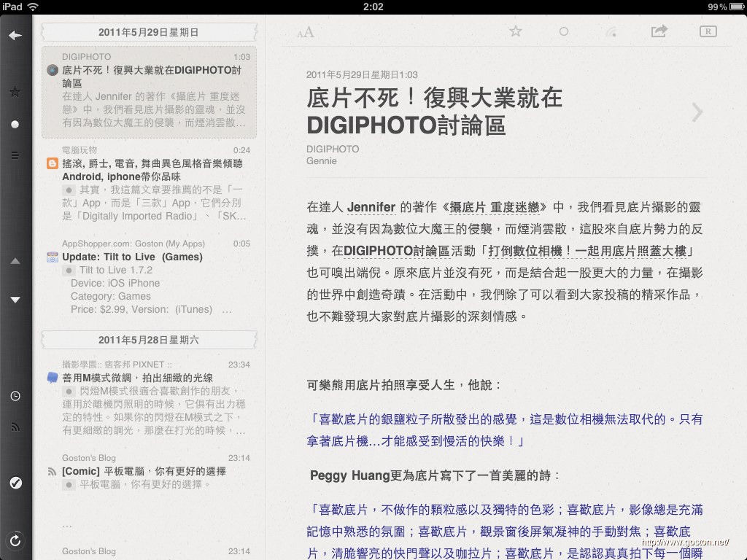Tap the 2:02 clock in the status bar
The image size is (747, 560).
point(373,7)
